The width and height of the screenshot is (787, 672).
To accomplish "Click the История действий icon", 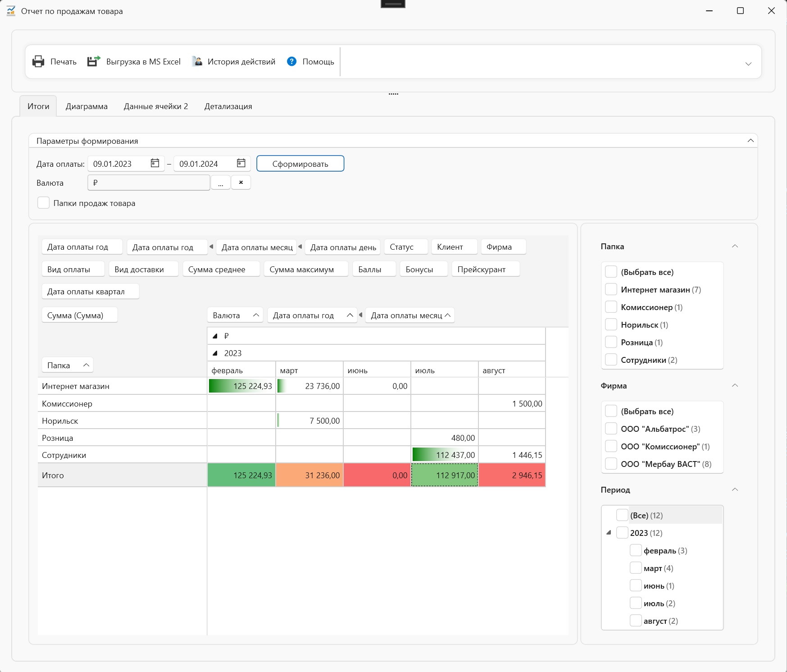I will tap(197, 61).
